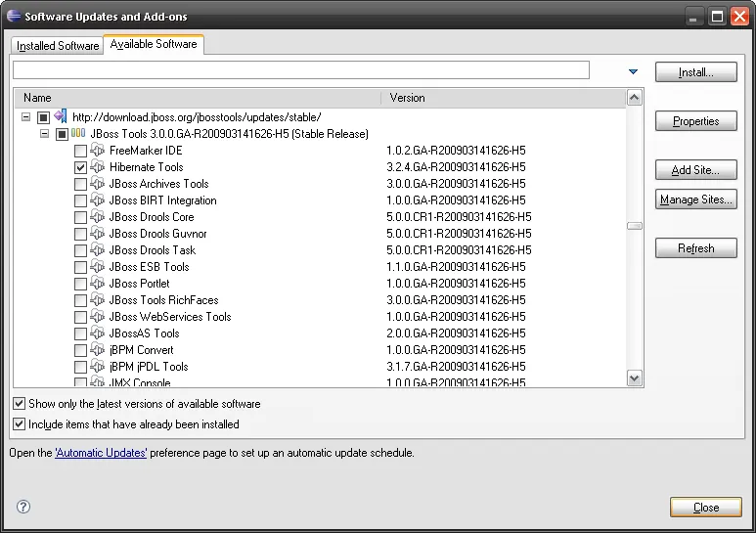Click the Install... button
Viewport: 756px width, 533px height.
tap(695, 72)
